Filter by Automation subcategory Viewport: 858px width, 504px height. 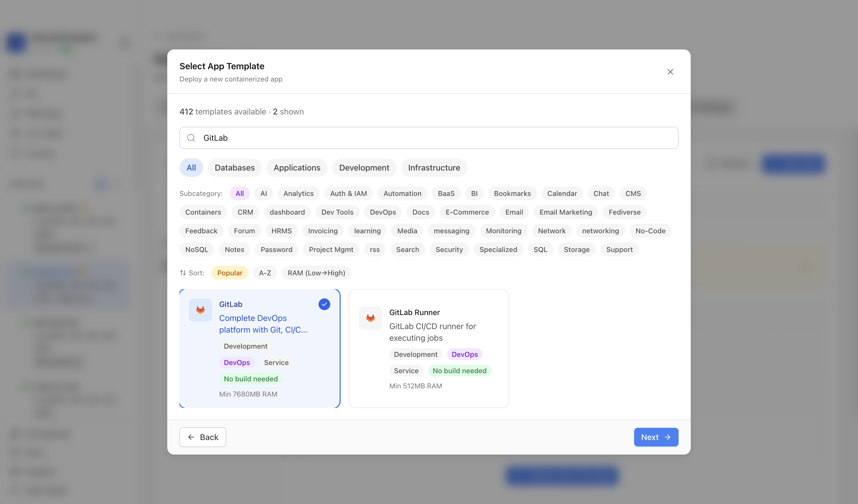coord(402,193)
